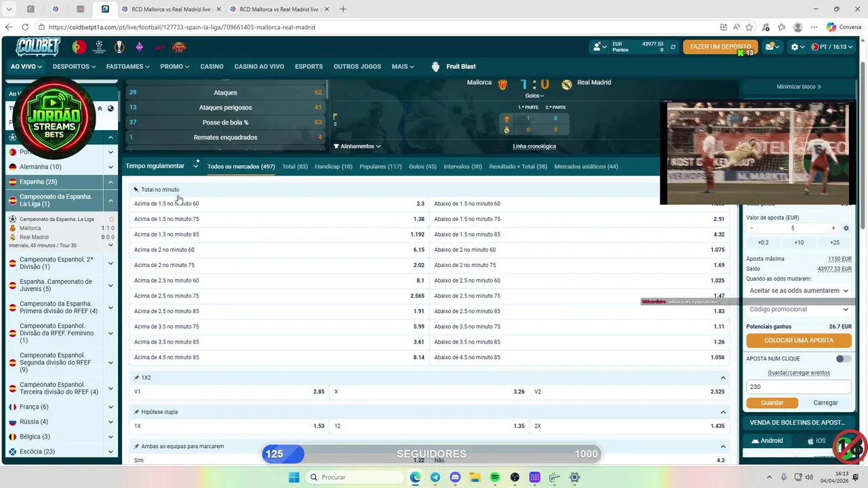Viewport: 868px width, 488px height.
Task: Click the Carregar button
Action: coord(825,403)
